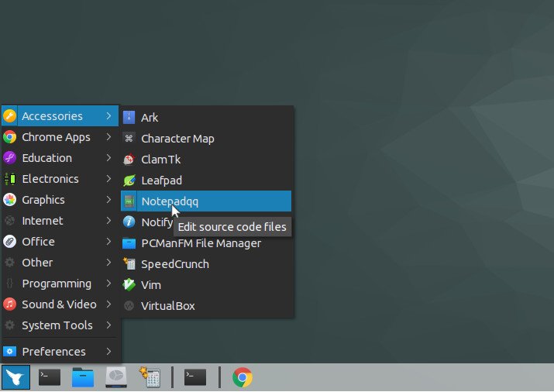Image resolution: width=554 pixels, height=392 pixels.
Task: Expand the Education submenu arrow
Action: click(108, 157)
